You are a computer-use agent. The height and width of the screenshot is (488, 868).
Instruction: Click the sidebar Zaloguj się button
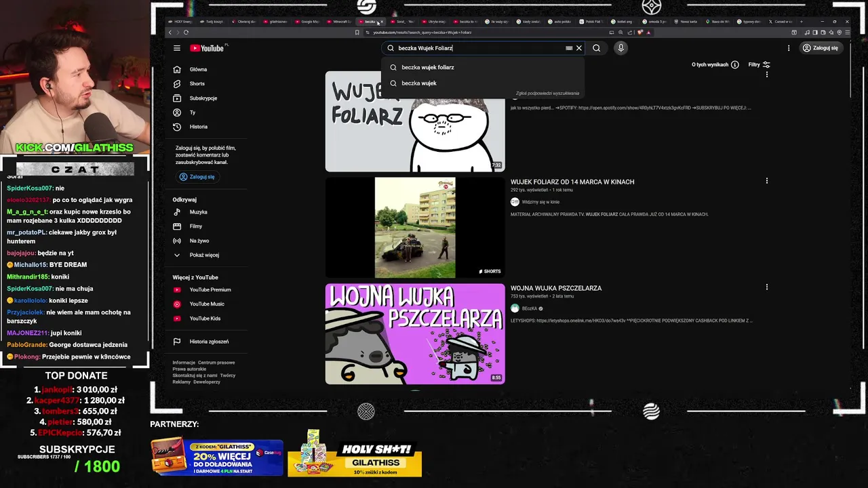click(x=197, y=177)
